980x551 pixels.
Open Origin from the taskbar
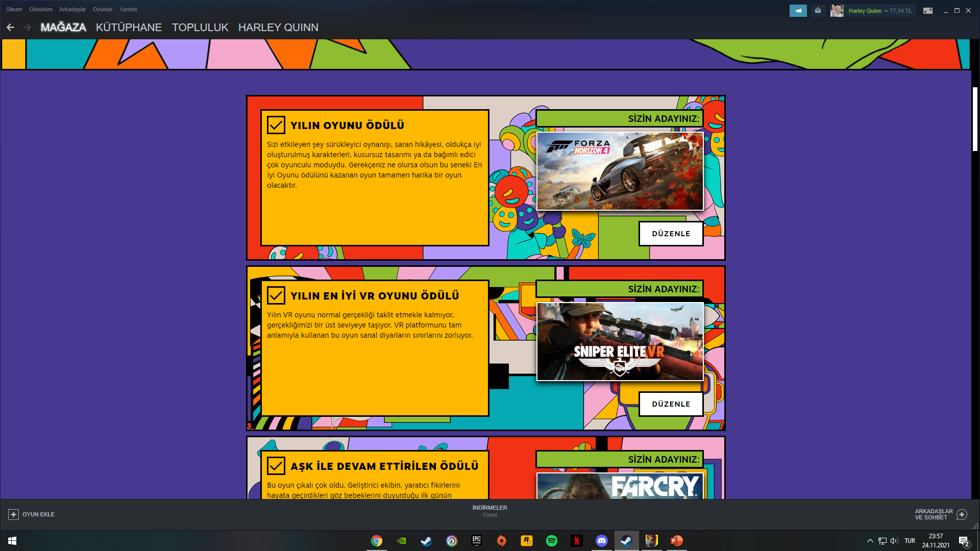click(x=502, y=541)
